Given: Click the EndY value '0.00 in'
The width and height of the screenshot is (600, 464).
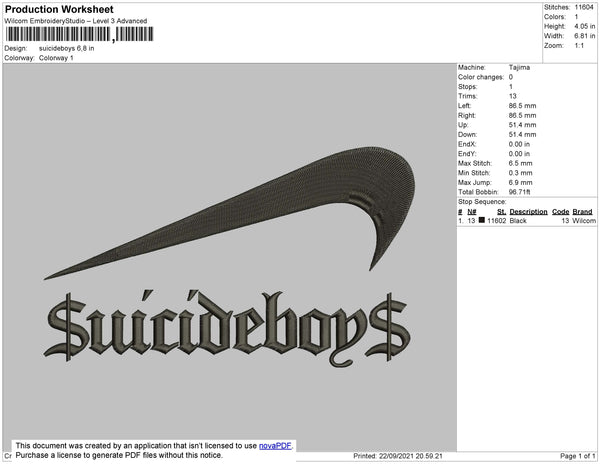Looking at the screenshot, I should pyautogui.click(x=519, y=154).
